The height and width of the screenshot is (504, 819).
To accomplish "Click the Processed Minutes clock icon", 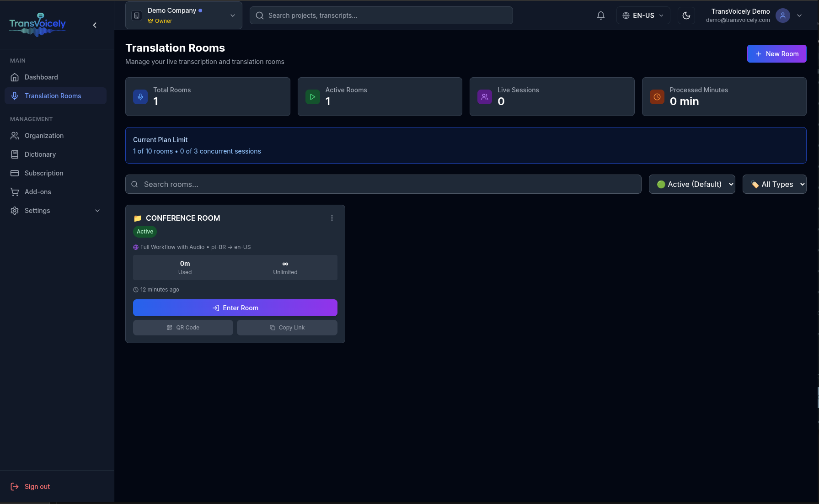I will tap(657, 96).
